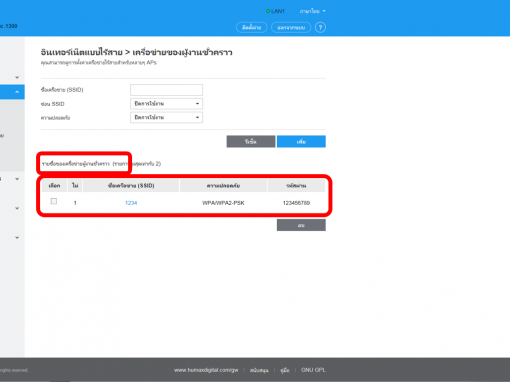Viewport: 510px width, 382px height.
Task: Open the SSID broadcast dropdown
Action: coord(166,104)
